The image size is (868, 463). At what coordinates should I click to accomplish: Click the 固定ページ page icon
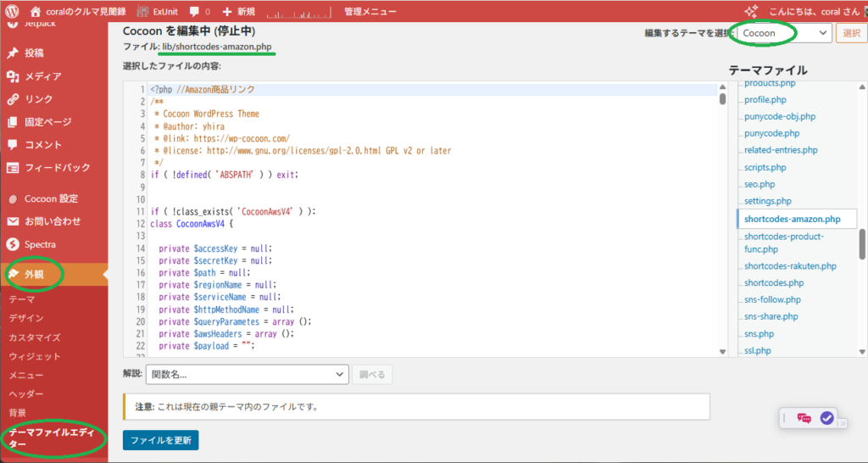(x=13, y=122)
